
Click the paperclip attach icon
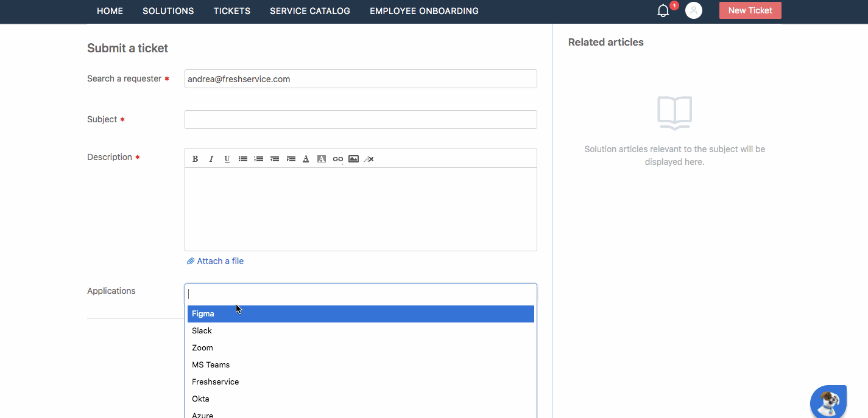pos(191,261)
